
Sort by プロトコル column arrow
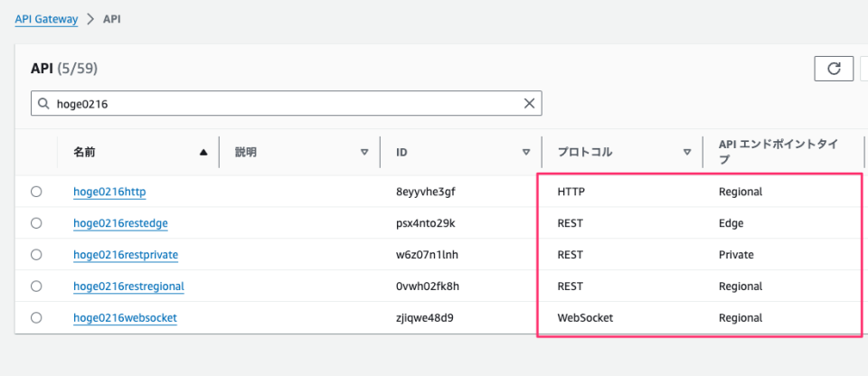[x=687, y=152]
